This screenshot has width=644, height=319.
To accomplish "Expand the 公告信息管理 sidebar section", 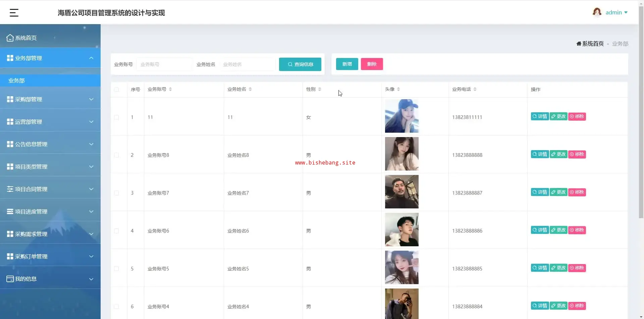I will pyautogui.click(x=50, y=144).
